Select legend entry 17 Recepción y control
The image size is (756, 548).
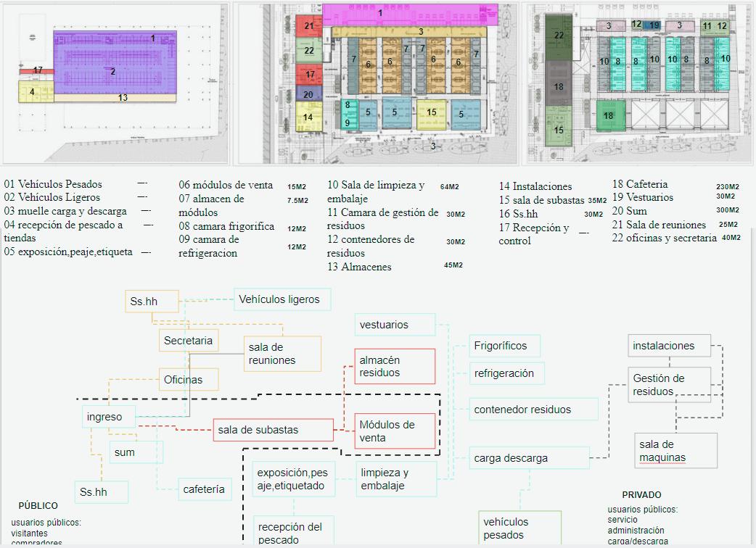click(x=534, y=234)
